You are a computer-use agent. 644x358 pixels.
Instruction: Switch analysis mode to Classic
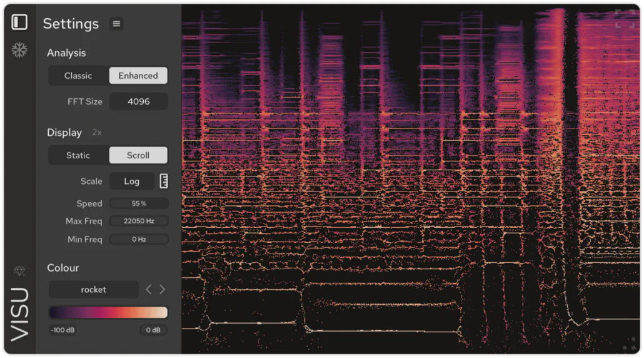point(78,76)
